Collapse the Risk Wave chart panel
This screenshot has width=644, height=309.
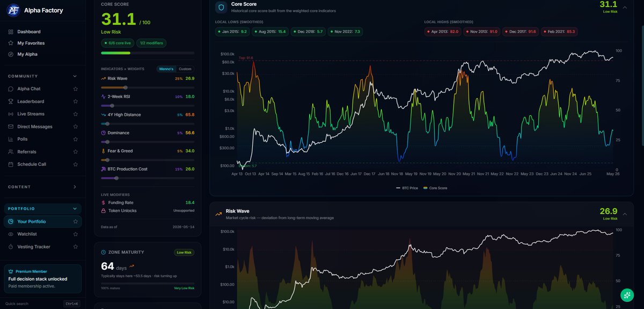[x=625, y=214]
